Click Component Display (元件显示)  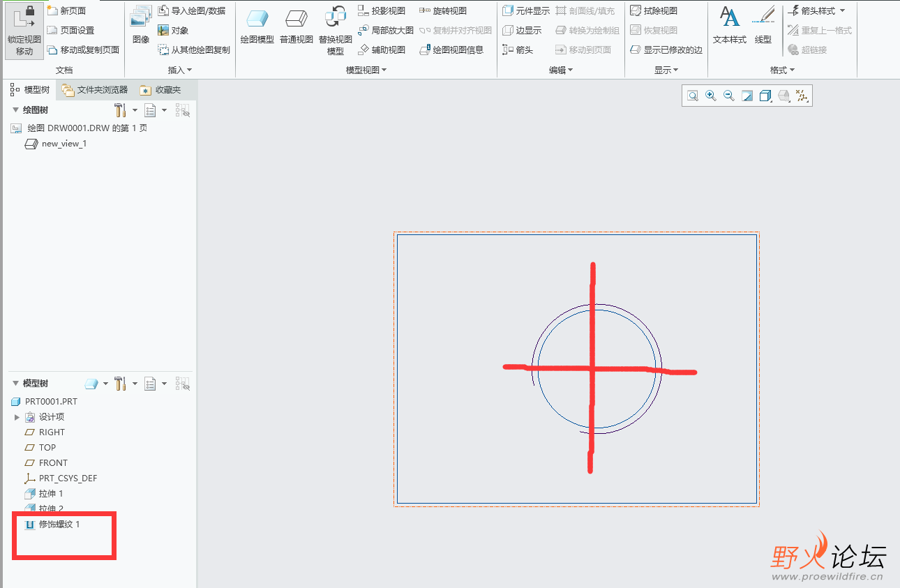(526, 10)
